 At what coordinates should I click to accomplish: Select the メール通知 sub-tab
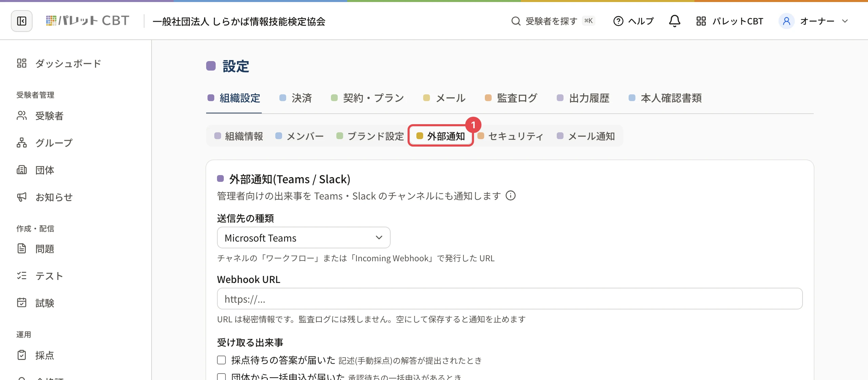click(586, 136)
